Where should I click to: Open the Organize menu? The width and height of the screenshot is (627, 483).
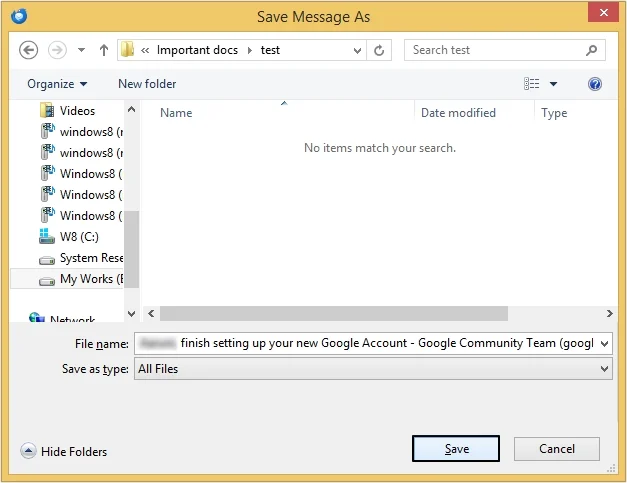tap(57, 84)
